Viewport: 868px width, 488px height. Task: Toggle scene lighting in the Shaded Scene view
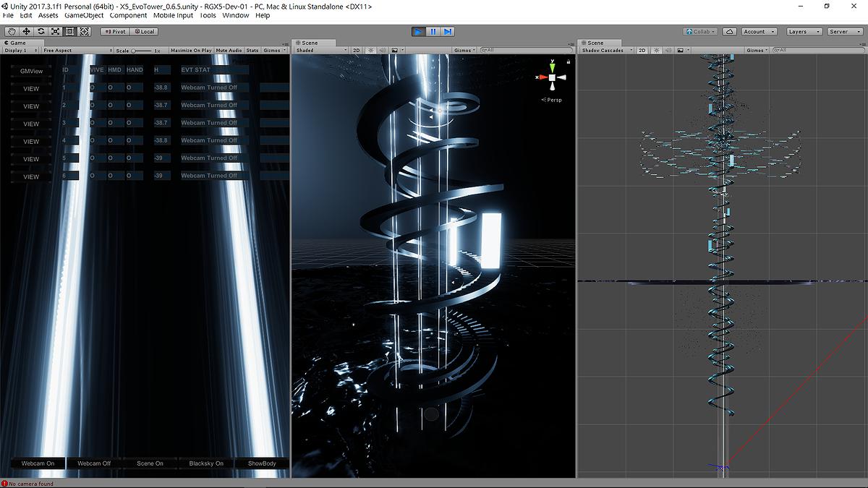[x=370, y=51]
